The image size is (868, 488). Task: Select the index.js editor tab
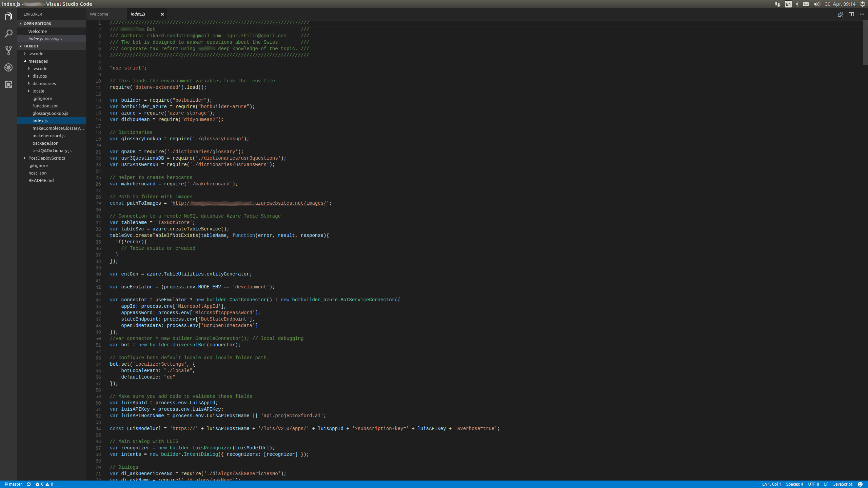point(138,14)
